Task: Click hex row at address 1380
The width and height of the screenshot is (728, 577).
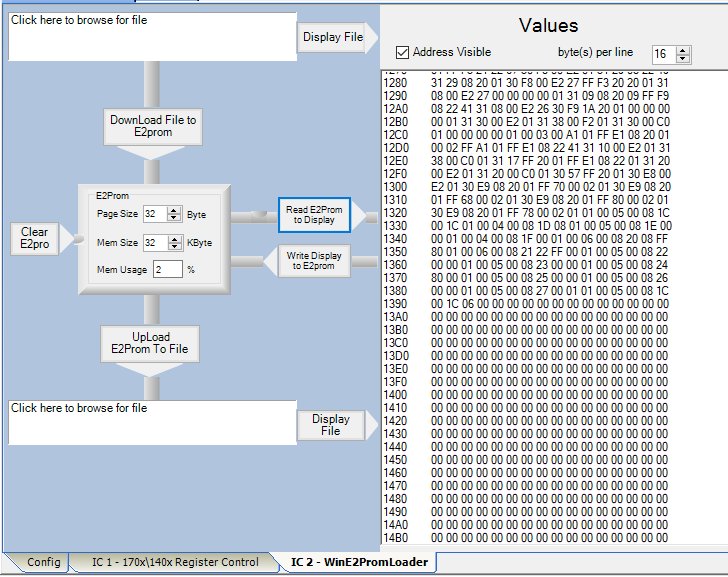Action: pos(526,291)
